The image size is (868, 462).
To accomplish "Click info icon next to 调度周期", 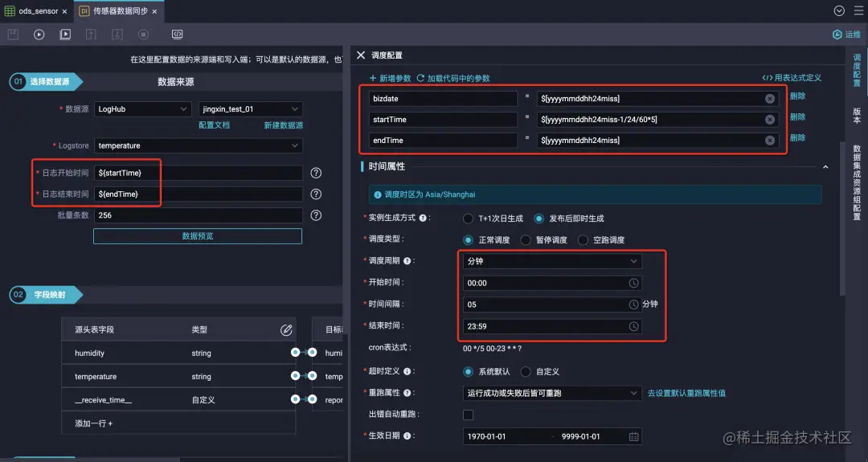I will (407, 261).
